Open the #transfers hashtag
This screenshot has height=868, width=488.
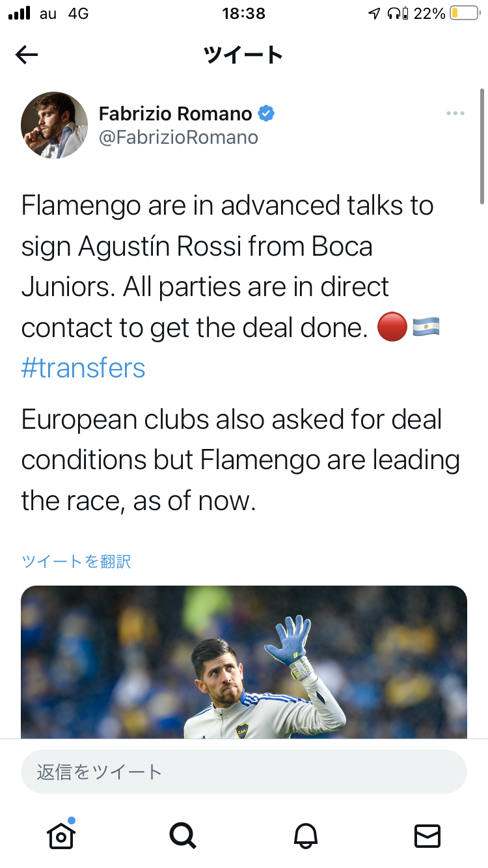coord(83,368)
